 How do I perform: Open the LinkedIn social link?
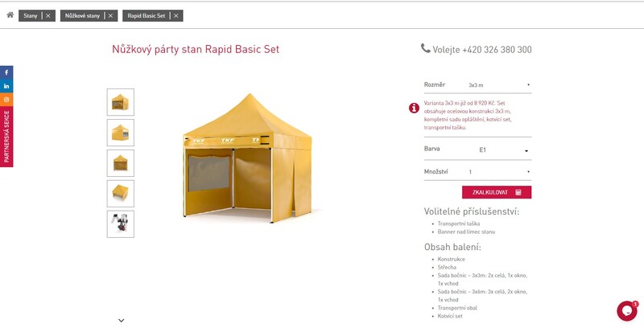[x=6, y=86]
